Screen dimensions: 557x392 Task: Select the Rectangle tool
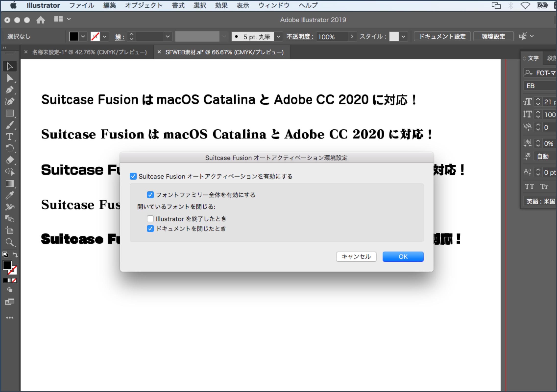10,113
